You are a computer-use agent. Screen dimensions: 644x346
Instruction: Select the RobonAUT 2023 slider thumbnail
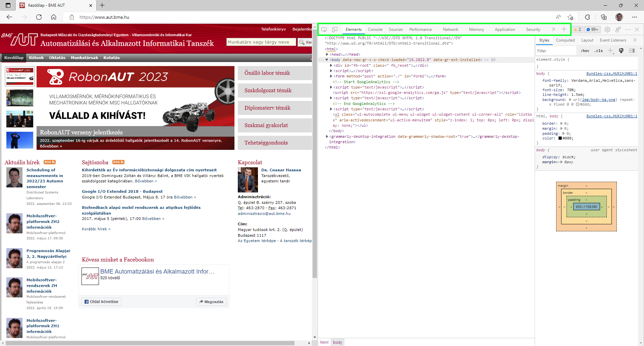[20, 76]
